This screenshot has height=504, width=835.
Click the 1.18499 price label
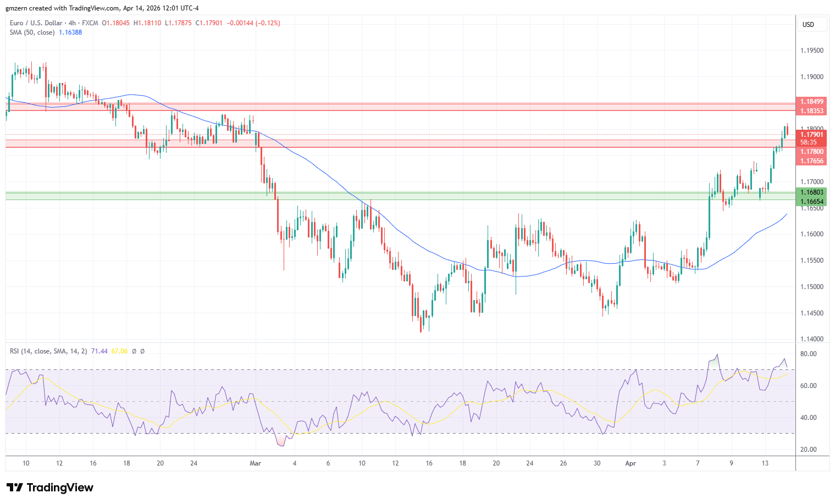point(811,102)
